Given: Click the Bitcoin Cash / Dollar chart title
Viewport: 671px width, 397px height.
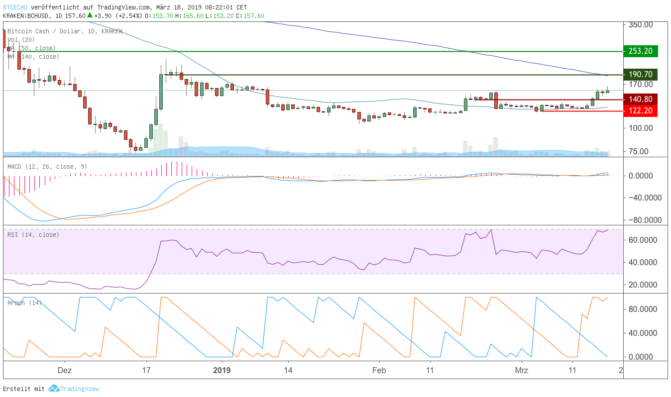Looking at the screenshot, I should (64, 31).
